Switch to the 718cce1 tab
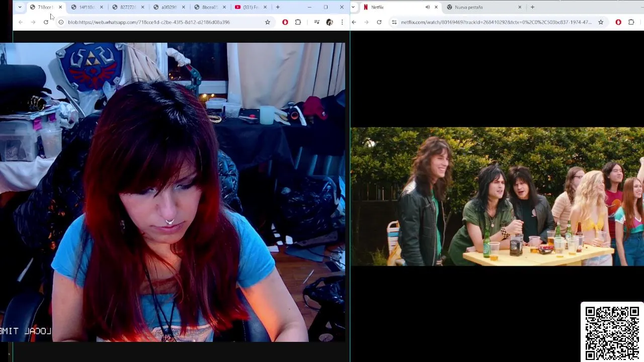The width and height of the screenshot is (644, 362). coord(45,7)
